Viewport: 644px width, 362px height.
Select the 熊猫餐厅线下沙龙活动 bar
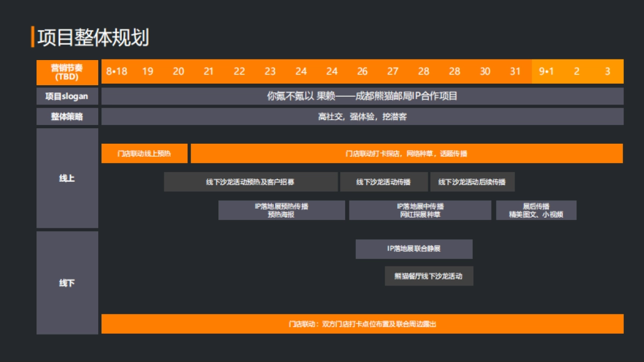(x=429, y=276)
